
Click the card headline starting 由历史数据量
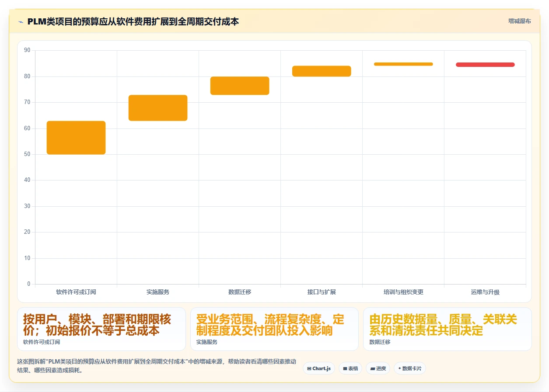443,325
